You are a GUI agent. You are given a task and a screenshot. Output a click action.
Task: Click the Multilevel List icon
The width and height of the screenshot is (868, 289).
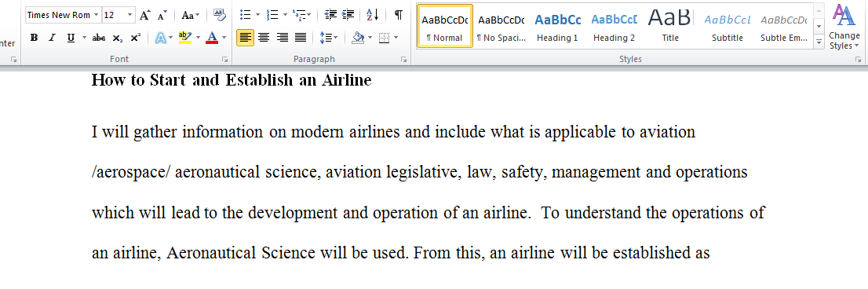(x=299, y=15)
